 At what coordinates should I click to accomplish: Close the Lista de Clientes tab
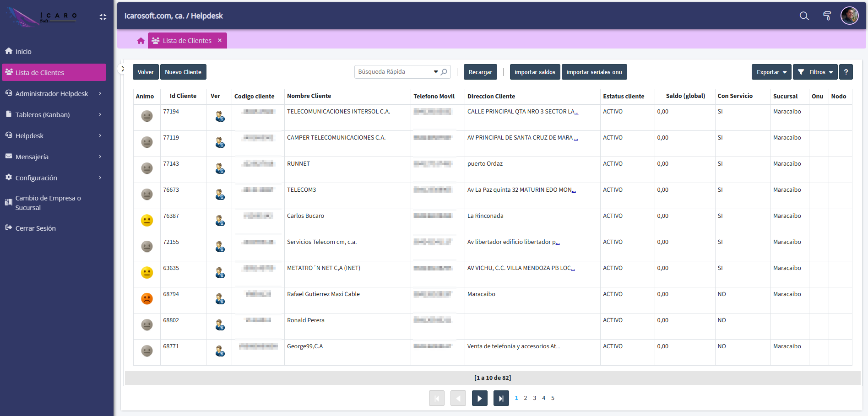pos(220,41)
